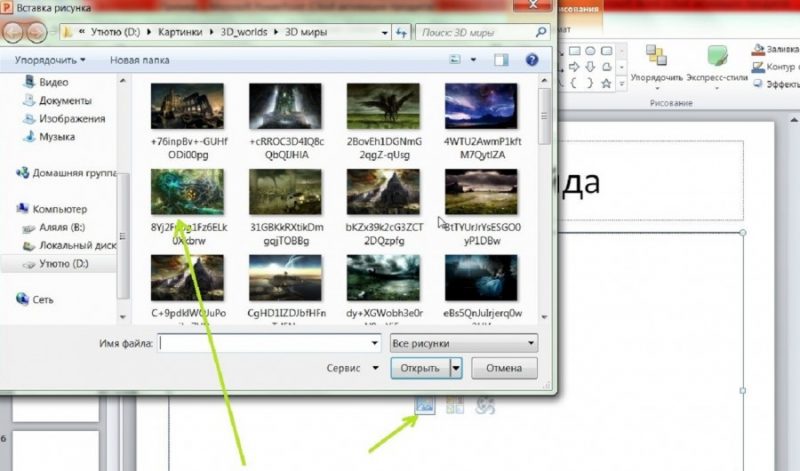Click the 3D_worlds segment in address path
Screen dimensions: 800x471
pos(242,32)
